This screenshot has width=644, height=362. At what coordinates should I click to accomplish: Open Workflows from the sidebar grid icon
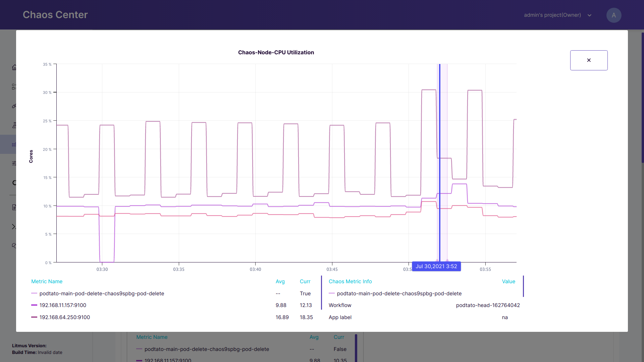click(x=14, y=86)
